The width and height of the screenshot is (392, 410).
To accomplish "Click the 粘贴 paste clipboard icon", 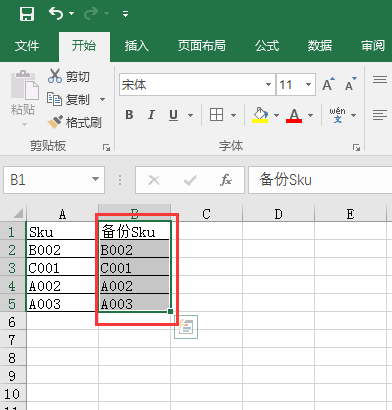I will (x=24, y=85).
